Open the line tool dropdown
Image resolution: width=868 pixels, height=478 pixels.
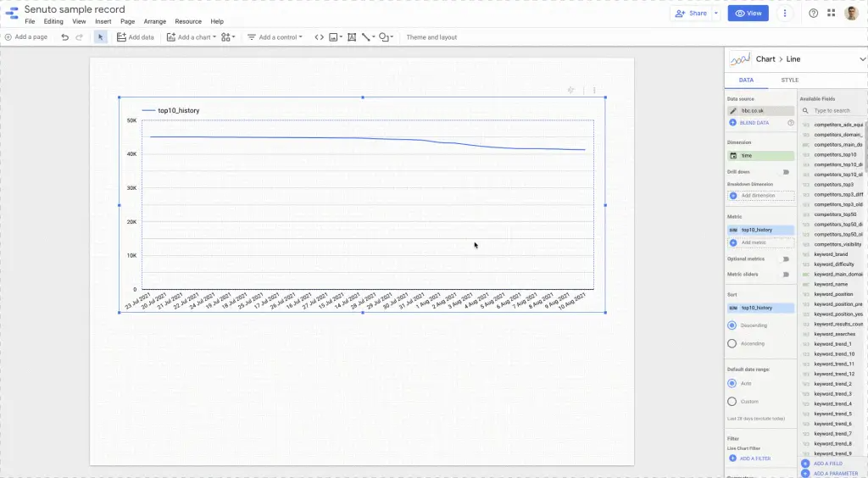click(x=368, y=37)
